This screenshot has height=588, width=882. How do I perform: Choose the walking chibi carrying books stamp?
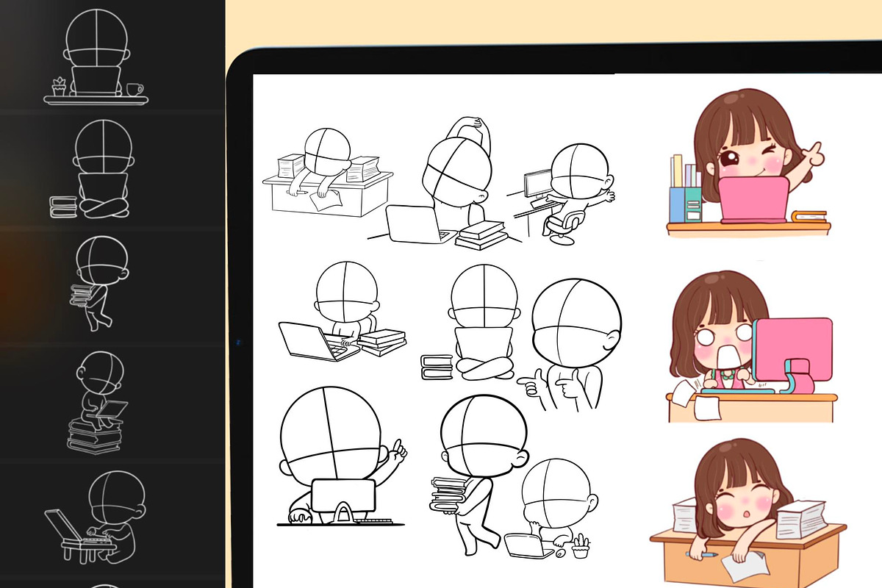pos(98,283)
